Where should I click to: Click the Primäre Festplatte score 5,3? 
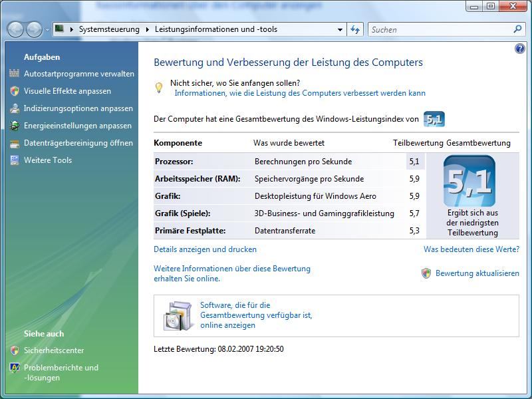coord(414,231)
